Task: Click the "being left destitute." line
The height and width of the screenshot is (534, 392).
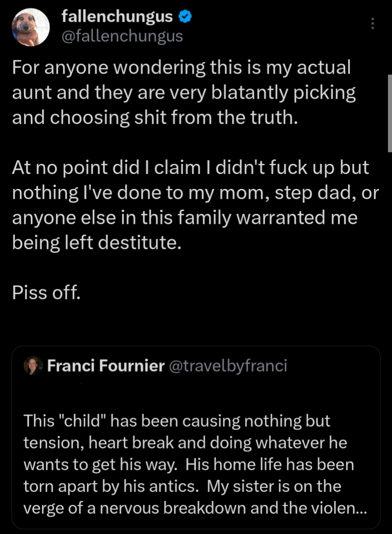Action: click(x=97, y=243)
